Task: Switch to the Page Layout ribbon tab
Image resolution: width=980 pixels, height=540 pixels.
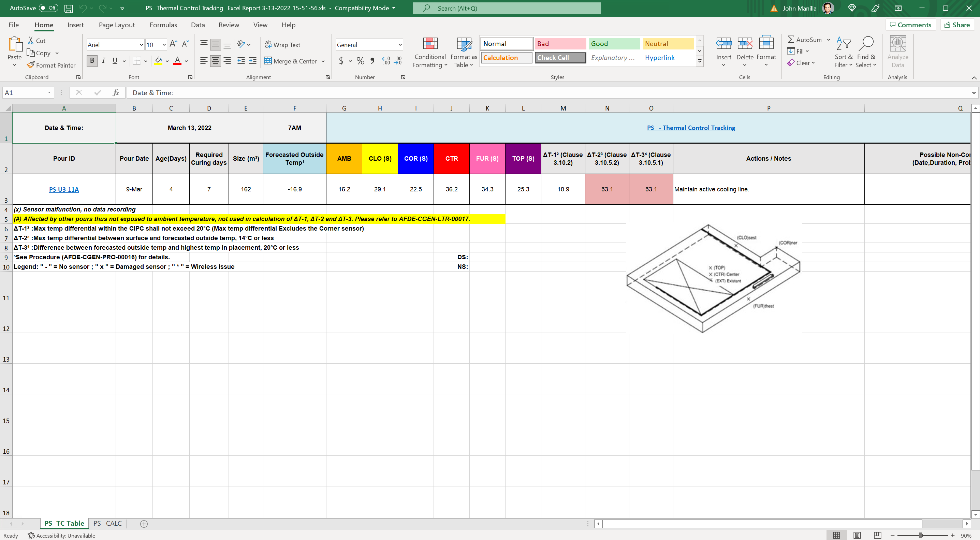Action: pos(116,25)
